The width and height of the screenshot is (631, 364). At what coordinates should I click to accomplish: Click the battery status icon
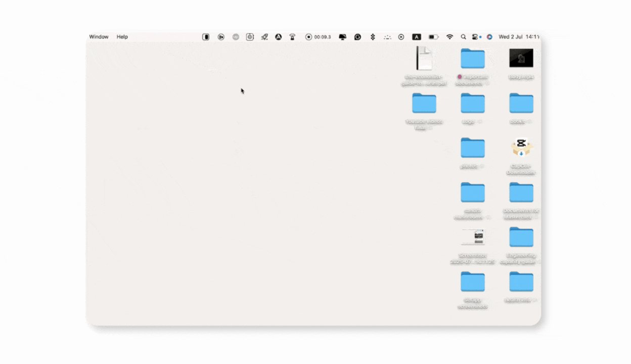coord(433,37)
